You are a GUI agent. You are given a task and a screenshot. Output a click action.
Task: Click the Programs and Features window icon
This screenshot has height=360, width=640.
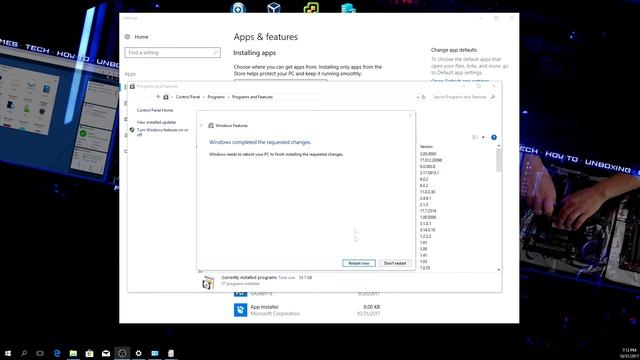point(132,87)
